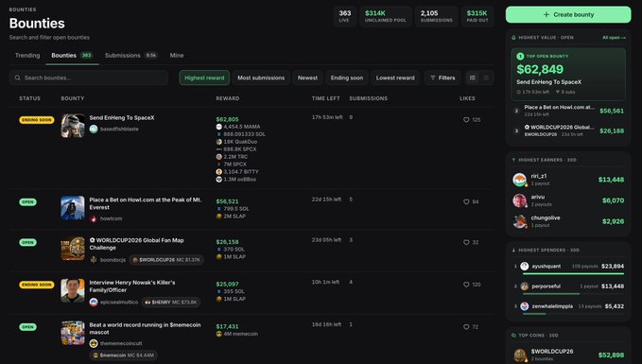Click perporseful spending progress bar
The height and width of the screenshot is (364, 642).
(x=573, y=294)
